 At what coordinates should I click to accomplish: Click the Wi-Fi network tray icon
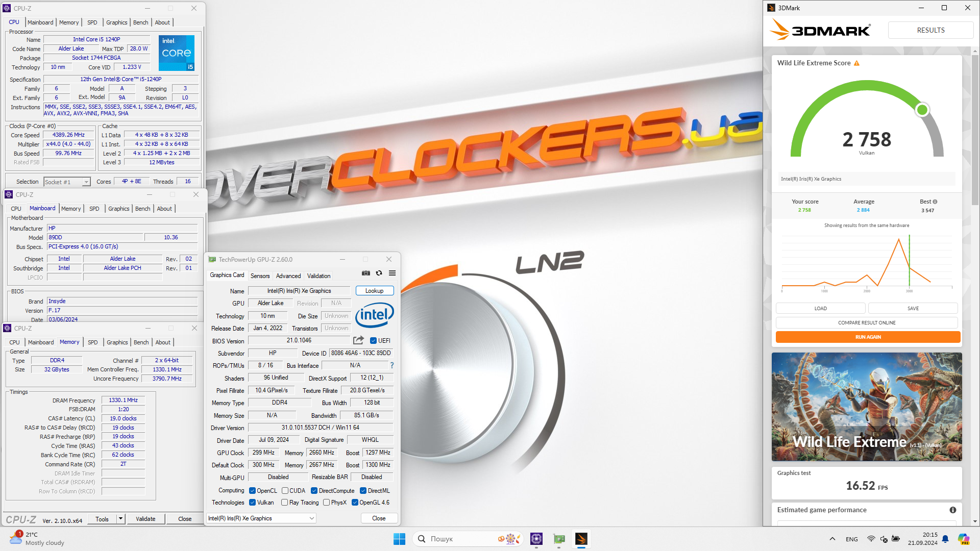(871, 539)
